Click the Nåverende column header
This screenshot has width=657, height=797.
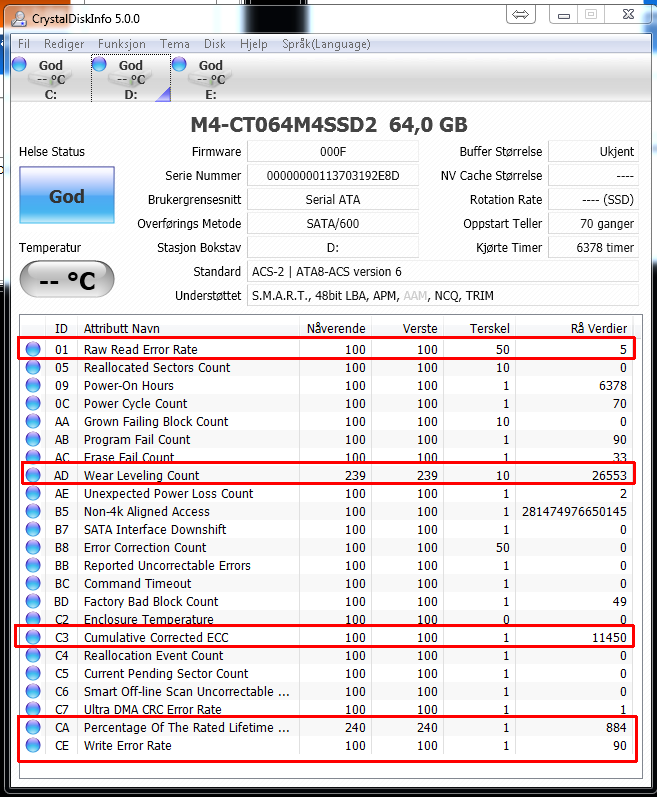pyautogui.click(x=335, y=328)
